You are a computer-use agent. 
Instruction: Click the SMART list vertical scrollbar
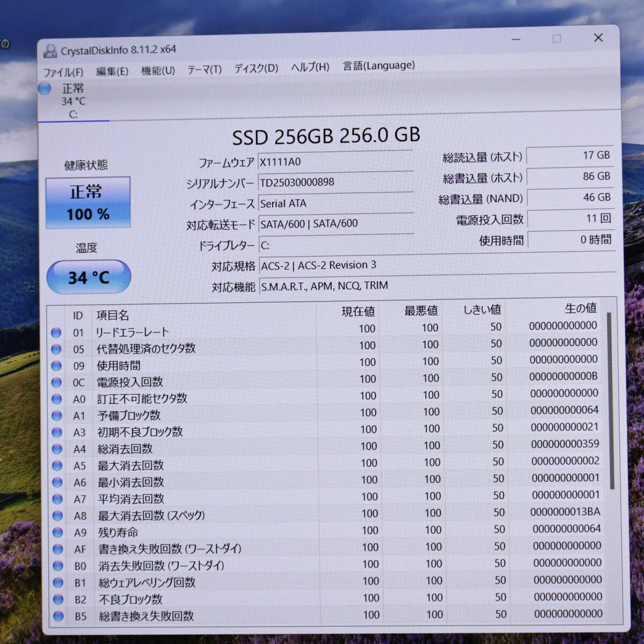610,400
